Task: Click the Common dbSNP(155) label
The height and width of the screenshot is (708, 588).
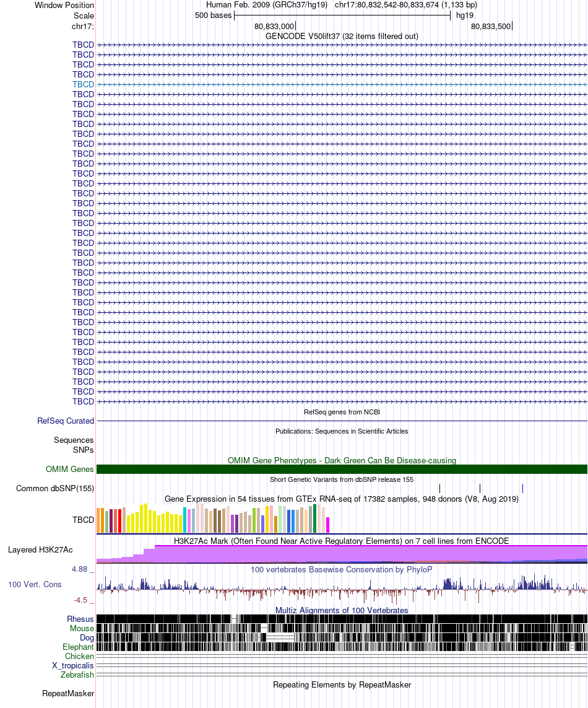Action: (55, 489)
